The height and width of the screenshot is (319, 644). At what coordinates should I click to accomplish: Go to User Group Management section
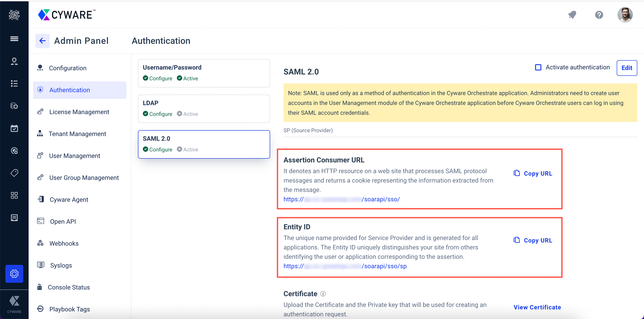pos(84,178)
